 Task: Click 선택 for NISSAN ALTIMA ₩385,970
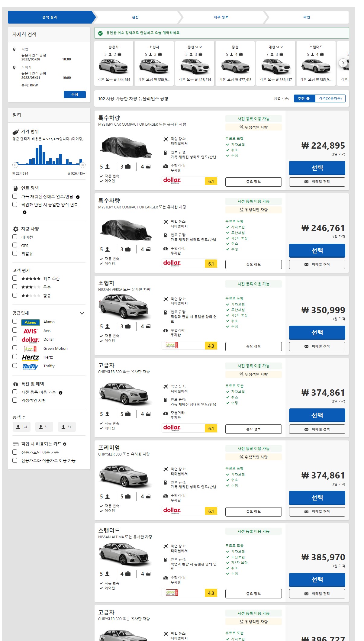(317, 580)
